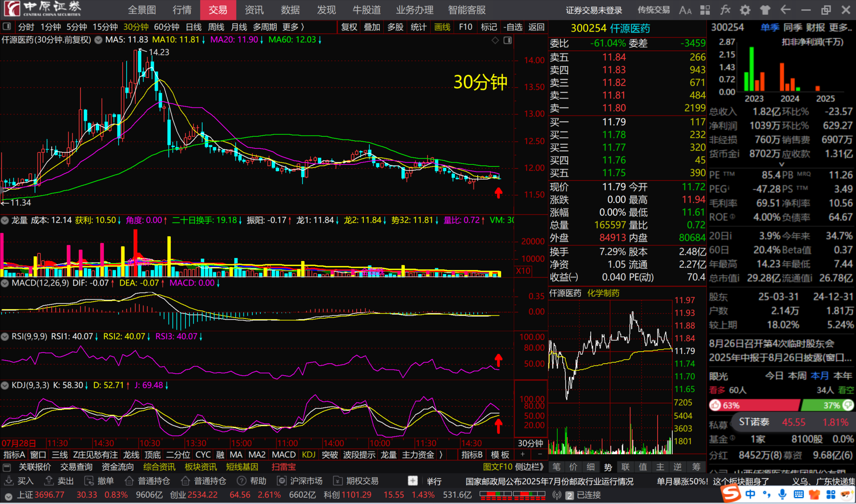856x504 pixels.
Task: Toggle the KDJ indicator panel collapse circle
Action: 5,385
